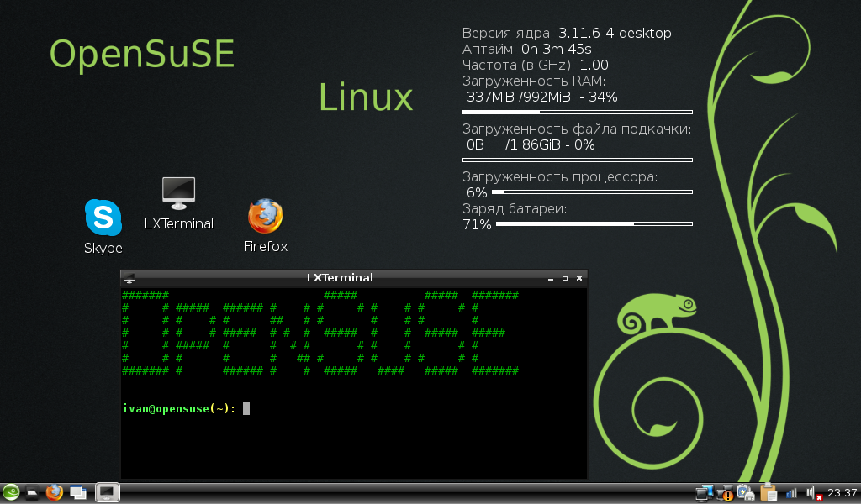Click the frequency 1.00 GHz line
Viewport: 861px width, 504px height.
point(536,66)
